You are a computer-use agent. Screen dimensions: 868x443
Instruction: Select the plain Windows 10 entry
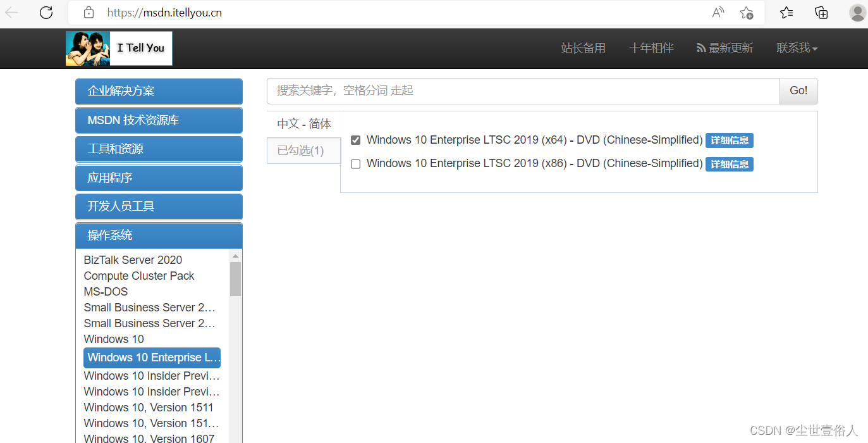114,339
